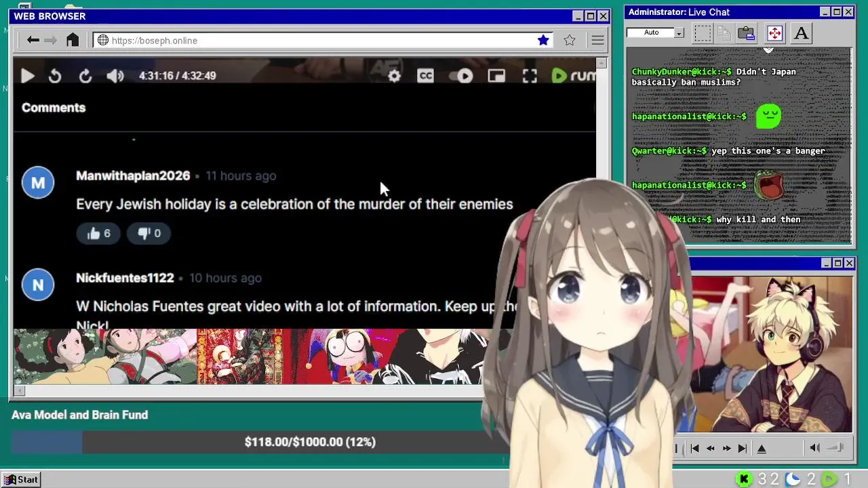Go to the browser home page
868x488 pixels.
[73, 40]
